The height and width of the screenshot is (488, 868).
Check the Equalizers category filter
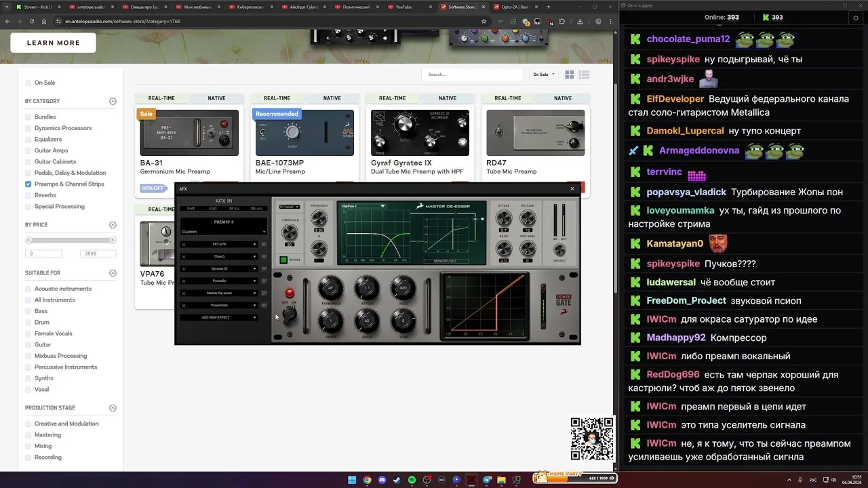pos(28,140)
